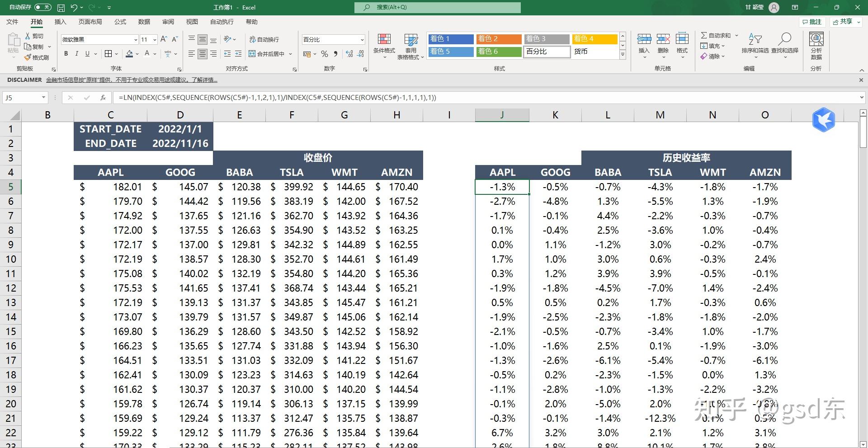Apply the blue Accent 1 (着色 1) style
868x448 pixels.
[451, 39]
